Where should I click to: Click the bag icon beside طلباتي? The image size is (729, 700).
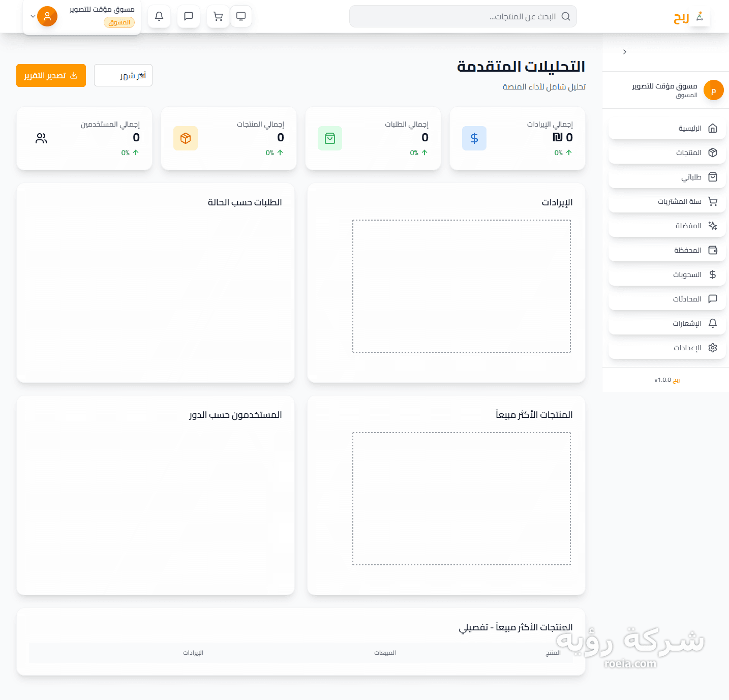(x=713, y=177)
